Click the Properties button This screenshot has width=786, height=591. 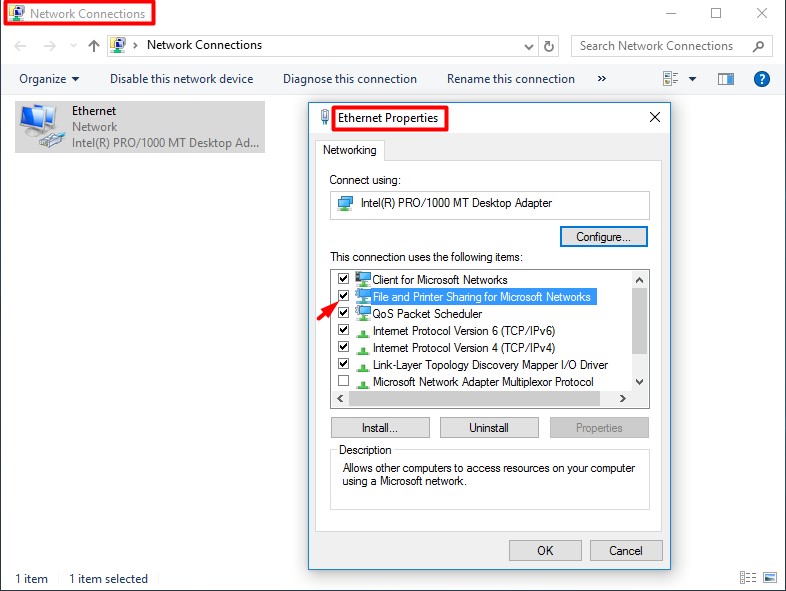(x=599, y=428)
